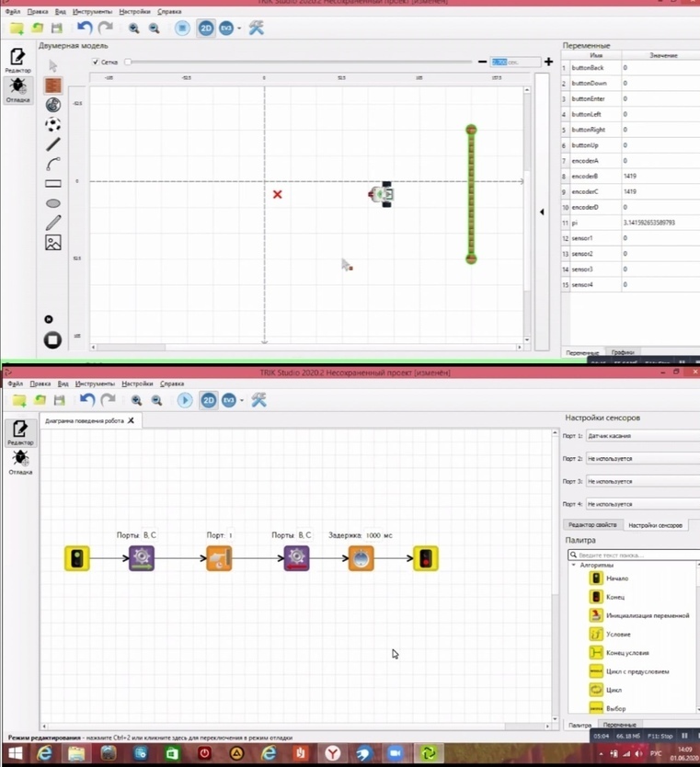Open the Порт 4 sensor dropdown

click(x=641, y=504)
